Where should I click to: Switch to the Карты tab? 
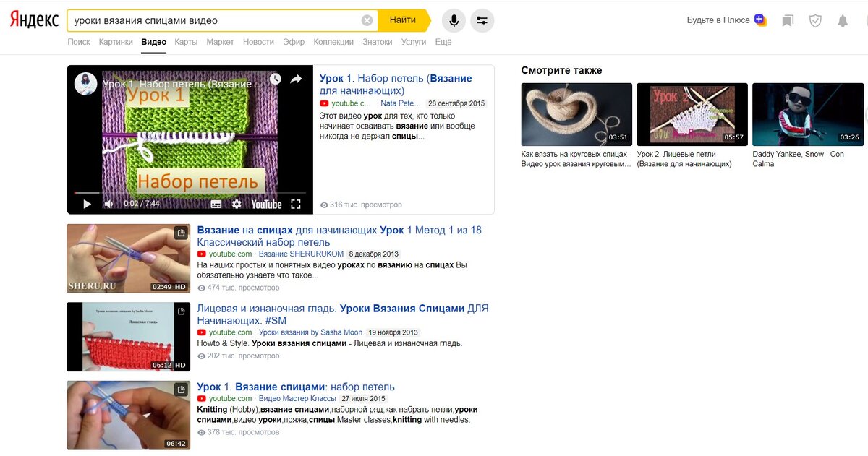186,42
